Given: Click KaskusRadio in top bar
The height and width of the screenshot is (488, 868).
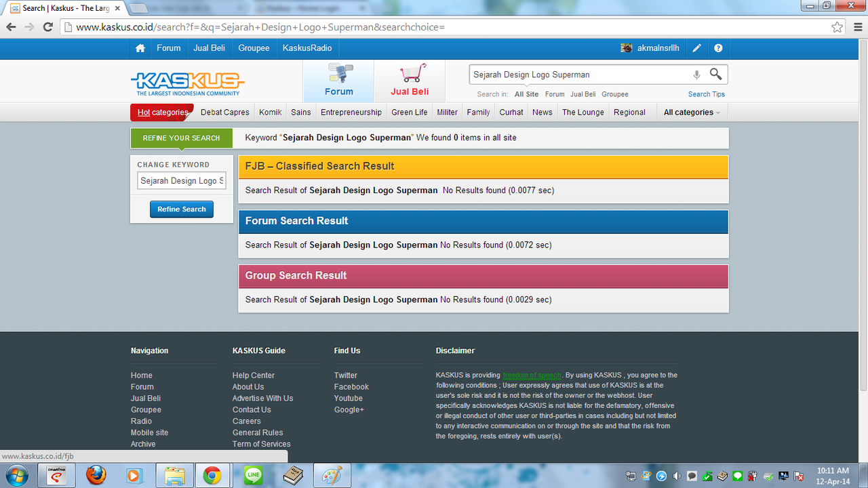Looking at the screenshot, I should point(307,48).
